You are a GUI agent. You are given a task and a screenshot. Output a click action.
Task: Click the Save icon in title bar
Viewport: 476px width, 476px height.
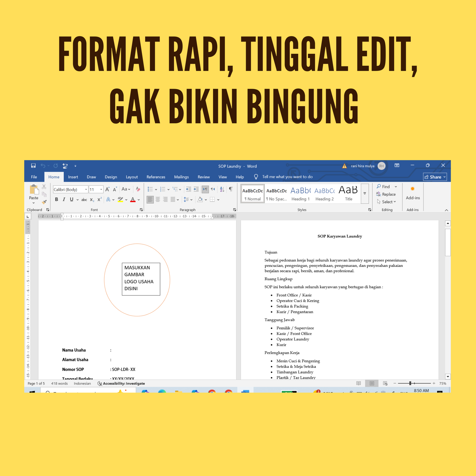pyautogui.click(x=33, y=166)
